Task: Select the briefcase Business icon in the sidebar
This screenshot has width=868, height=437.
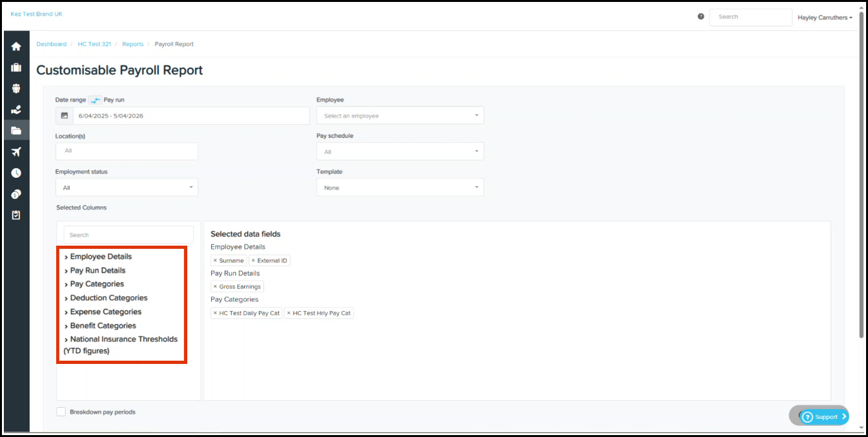Action: click(16, 67)
